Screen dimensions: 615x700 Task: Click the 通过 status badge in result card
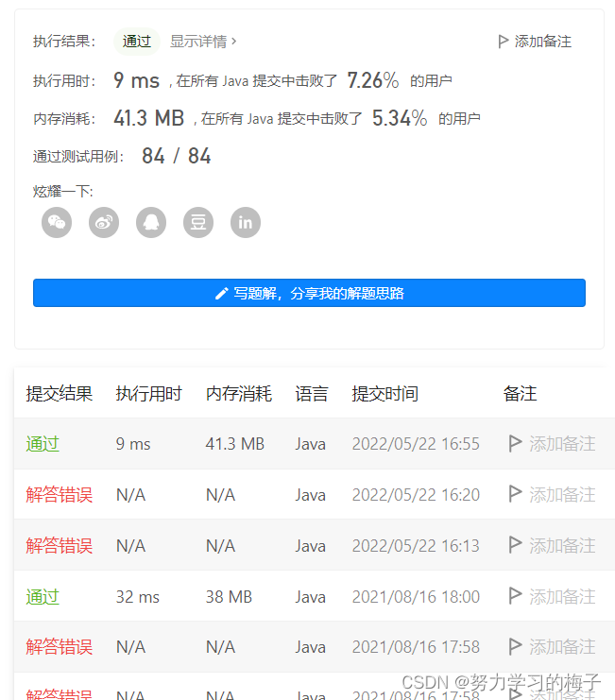pyautogui.click(x=137, y=42)
